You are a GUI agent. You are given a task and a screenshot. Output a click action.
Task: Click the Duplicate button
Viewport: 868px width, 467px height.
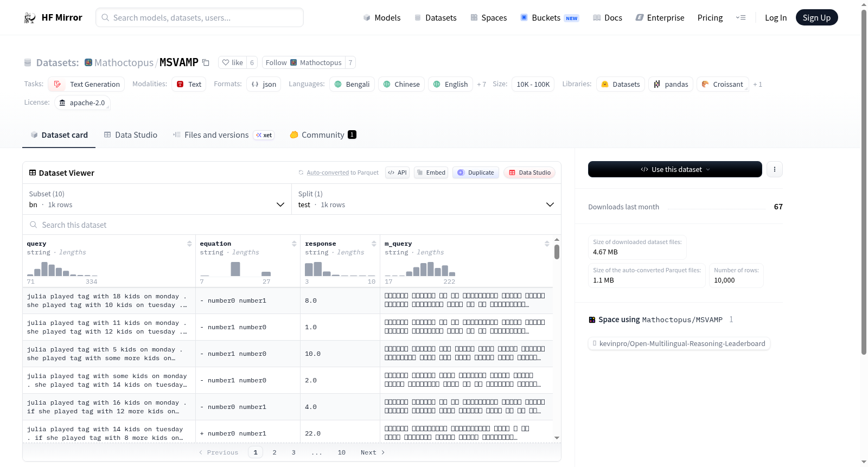476,172
